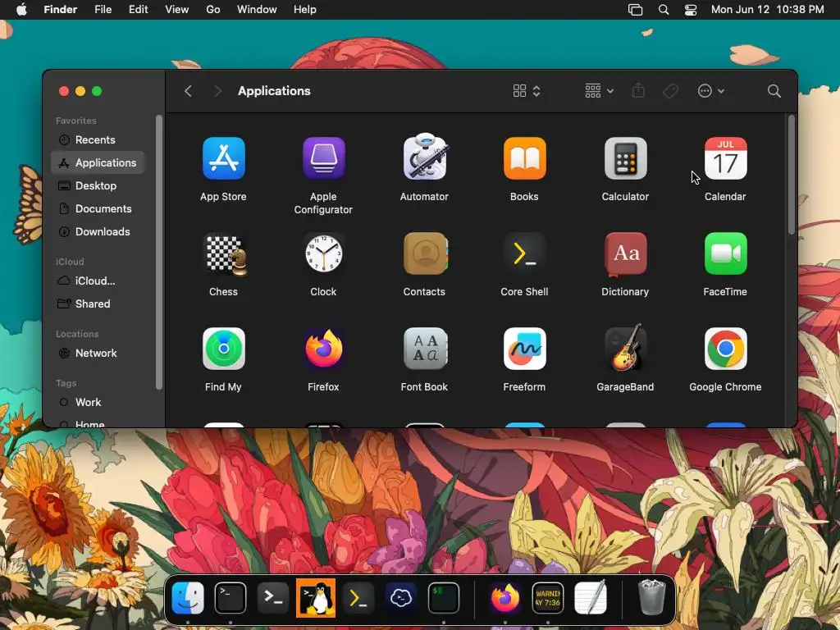Open the Window menu
Viewport: 840px width, 630px height.
pyautogui.click(x=257, y=10)
